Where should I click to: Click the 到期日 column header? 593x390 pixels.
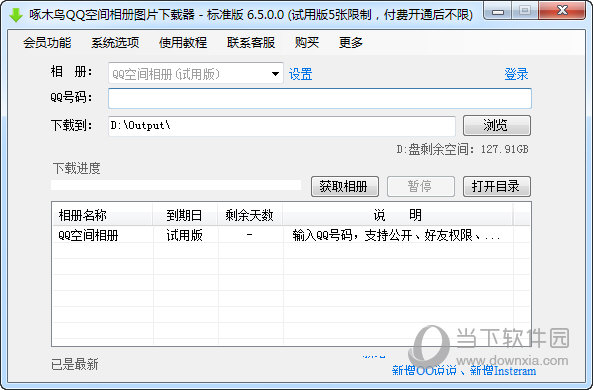tap(185, 215)
